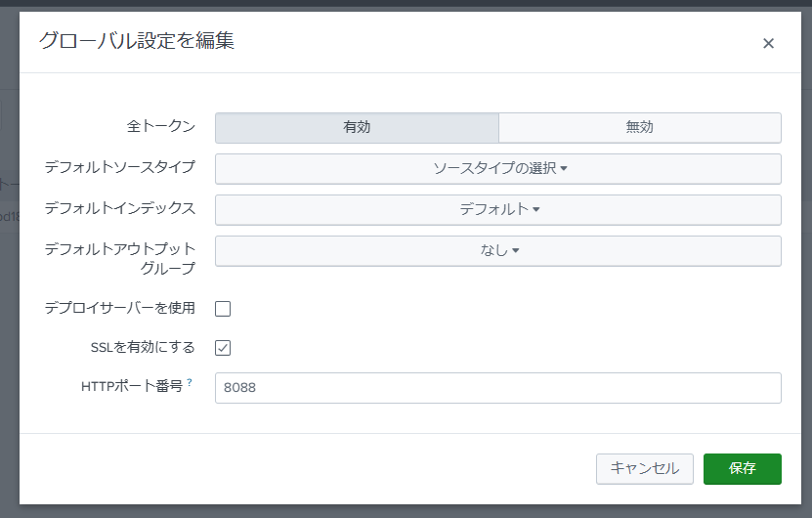
Task: Enable the デプロイサーバーを使用 checkbox
Action: pos(223,309)
